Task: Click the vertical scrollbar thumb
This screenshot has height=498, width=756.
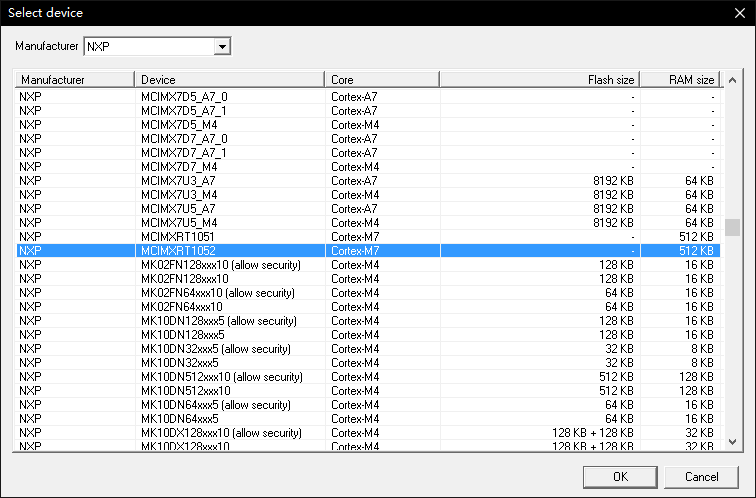Action: pos(732,228)
